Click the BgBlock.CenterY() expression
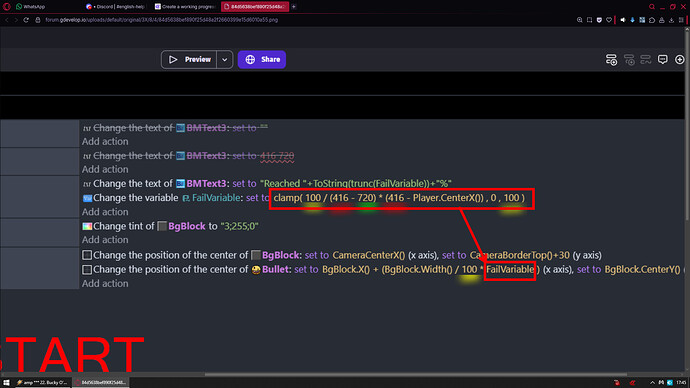Viewport: 690px width, 388px height. pos(642,269)
